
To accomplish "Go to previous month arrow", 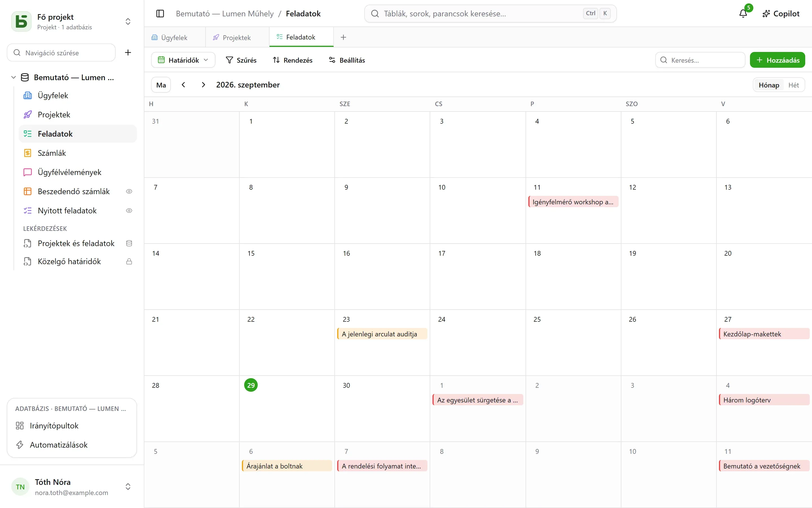I will pos(183,85).
